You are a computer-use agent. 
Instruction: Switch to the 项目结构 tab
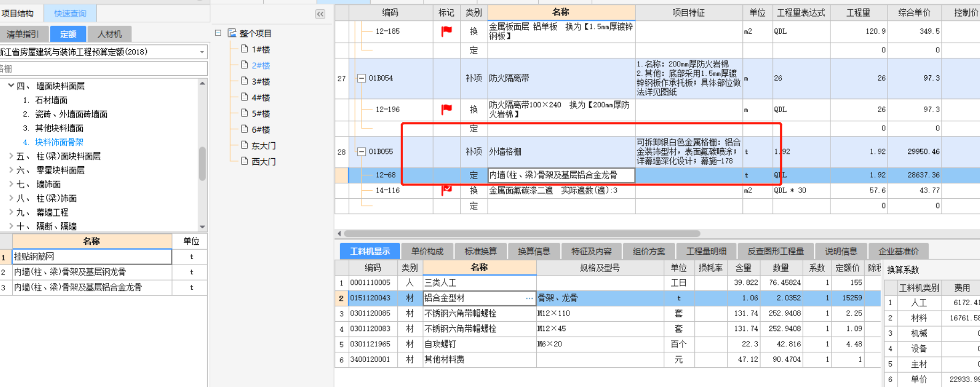pos(18,13)
